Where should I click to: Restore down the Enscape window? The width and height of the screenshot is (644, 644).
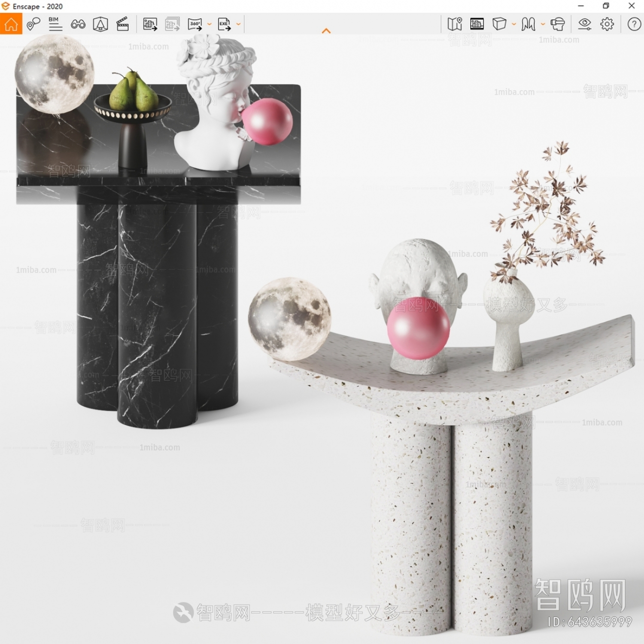tap(606, 6)
